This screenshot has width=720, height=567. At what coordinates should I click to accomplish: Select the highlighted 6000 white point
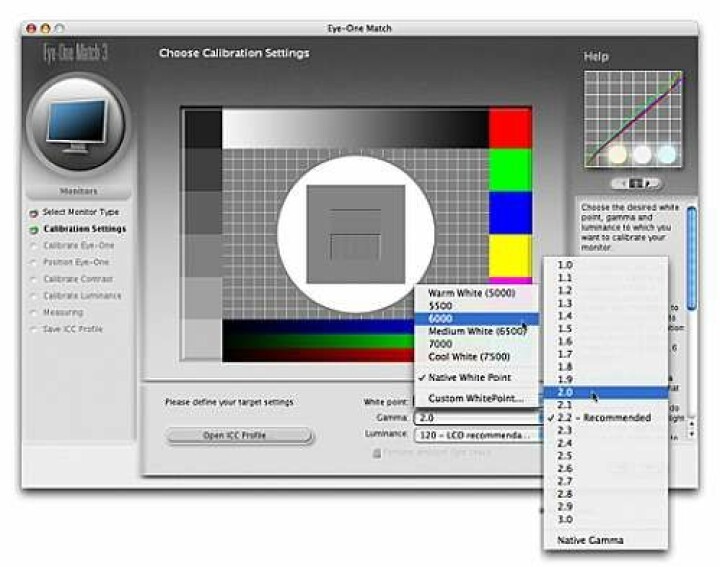point(476,319)
